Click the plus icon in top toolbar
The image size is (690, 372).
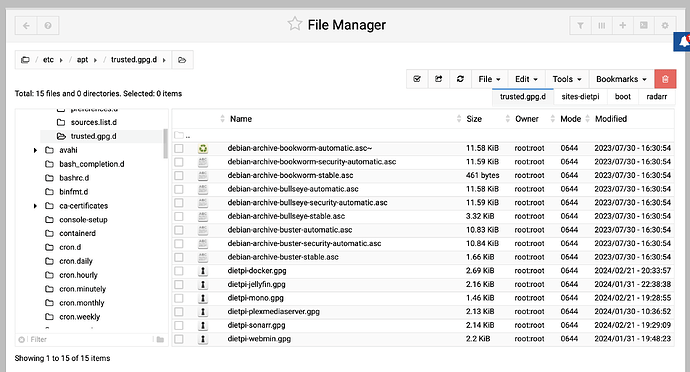623,26
